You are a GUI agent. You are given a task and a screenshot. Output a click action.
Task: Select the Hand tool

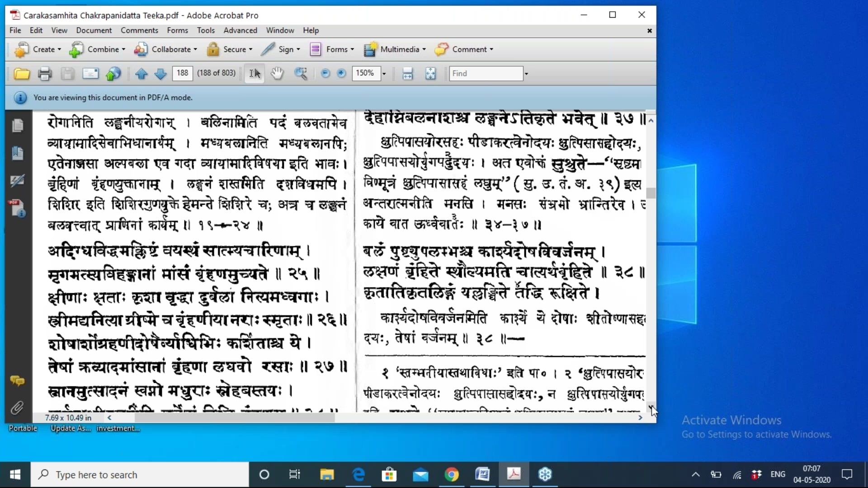pyautogui.click(x=277, y=73)
